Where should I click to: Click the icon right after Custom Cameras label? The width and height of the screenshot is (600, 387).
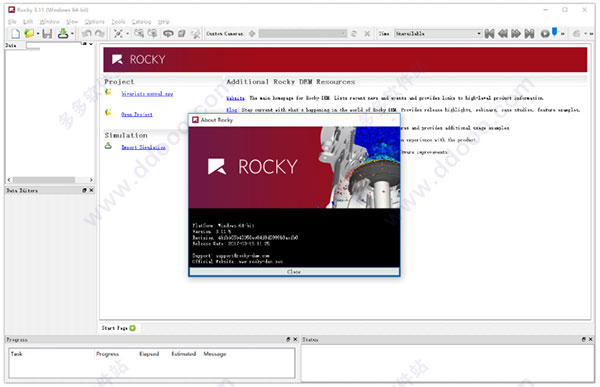tap(252, 34)
